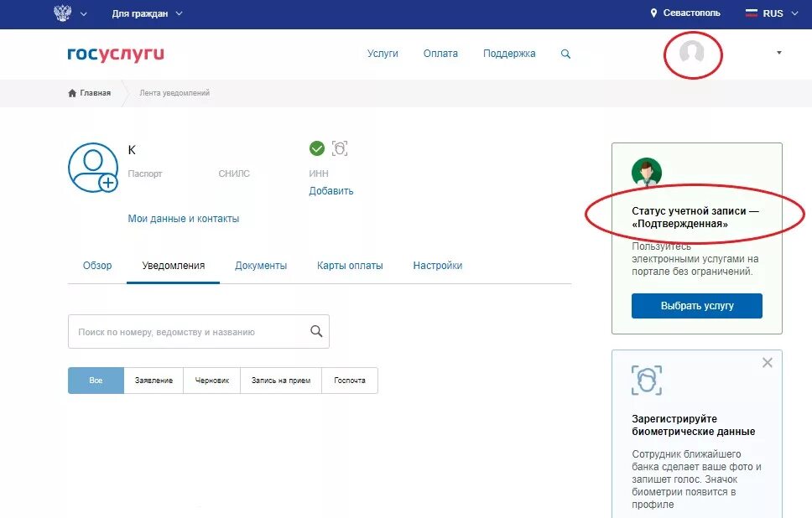Click the Russian coat of arms emblem
This screenshot has width=812, height=518.
point(63,13)
